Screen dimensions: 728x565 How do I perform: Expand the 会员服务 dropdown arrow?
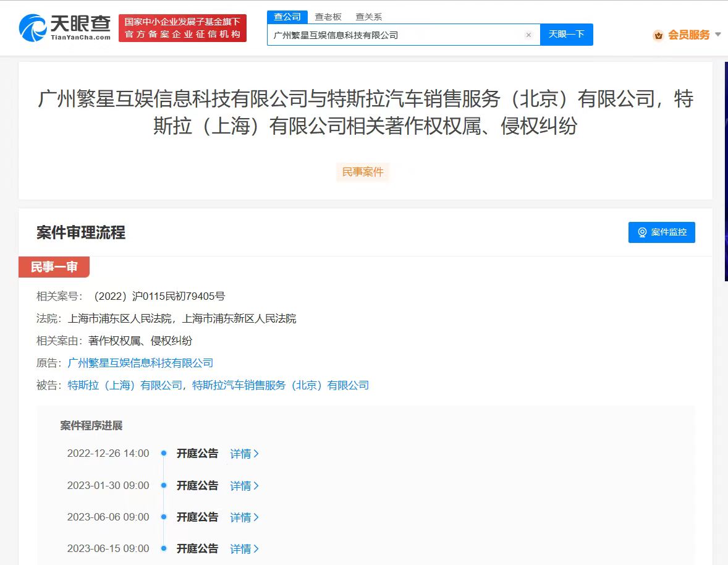[x=717, y=35]
